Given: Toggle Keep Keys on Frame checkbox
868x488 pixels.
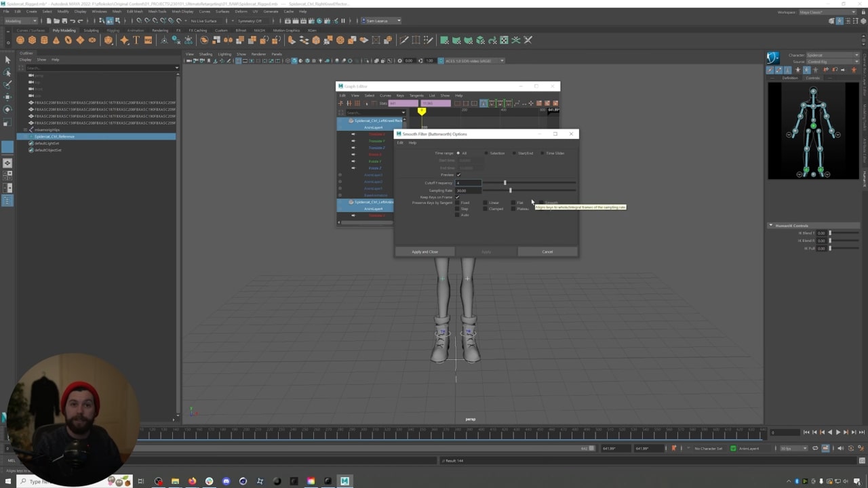Looking at the screenshot, I should tap(458, 197).
